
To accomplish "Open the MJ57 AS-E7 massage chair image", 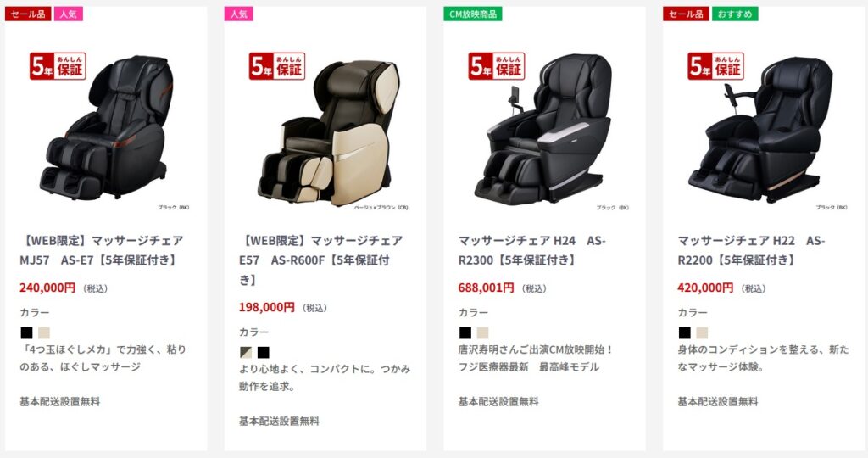I will click(x=106, y=127).
